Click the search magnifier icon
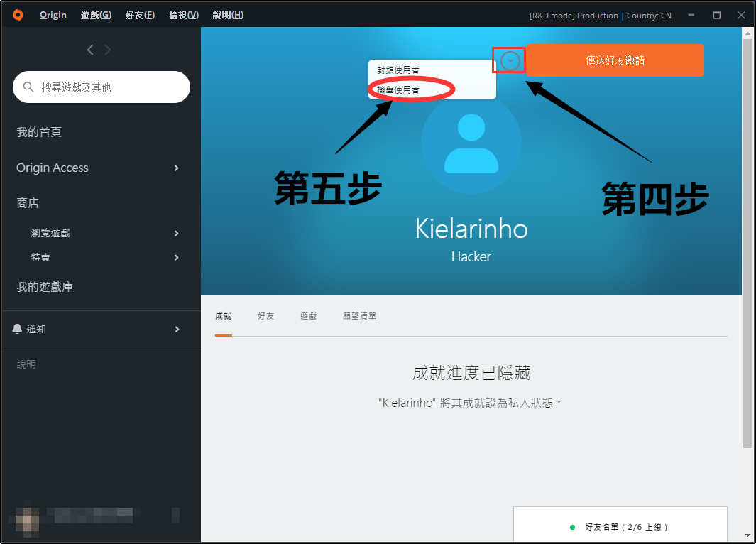 pos(28,87)
